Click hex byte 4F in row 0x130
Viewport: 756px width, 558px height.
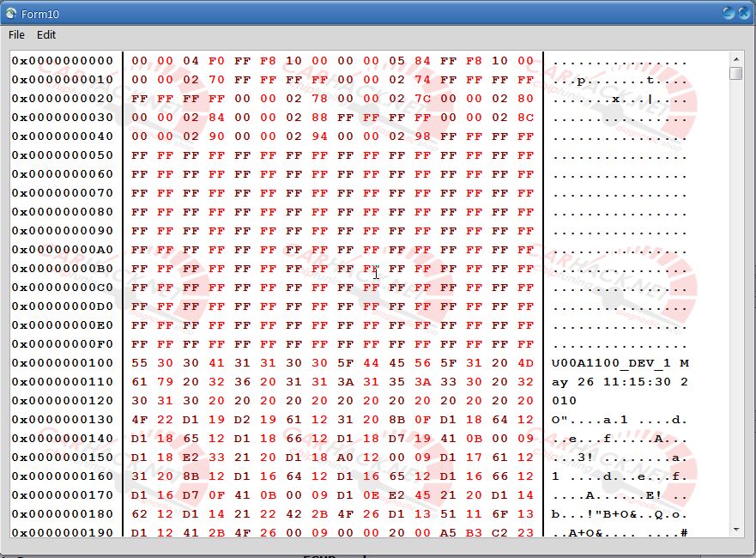coord(139,420)
